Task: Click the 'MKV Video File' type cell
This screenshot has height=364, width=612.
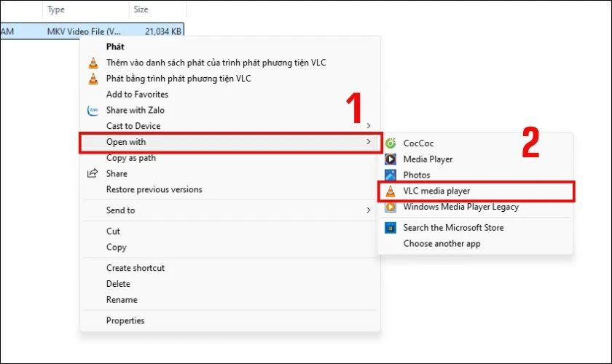Action: coord(84,31)
